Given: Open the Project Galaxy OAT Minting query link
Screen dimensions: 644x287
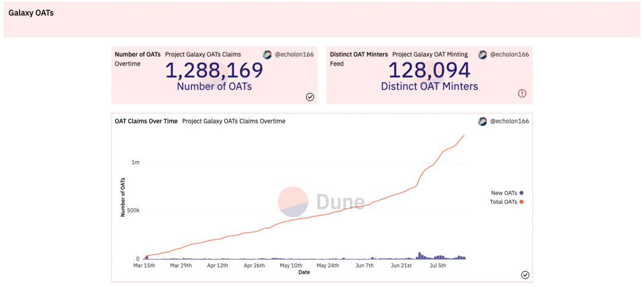Looking at the screenshot, I should click(x=430, y=54).
